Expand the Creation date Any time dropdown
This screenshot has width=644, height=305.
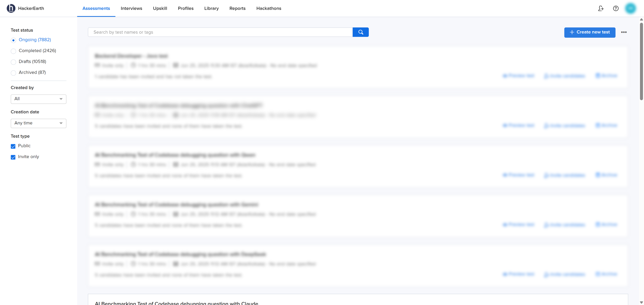(38, 123)
